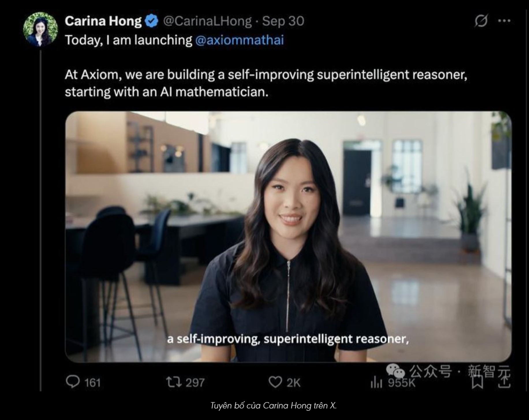Play the embedded launch video
Viewport: 529px width, 420px height.
[x=288, y=237]
